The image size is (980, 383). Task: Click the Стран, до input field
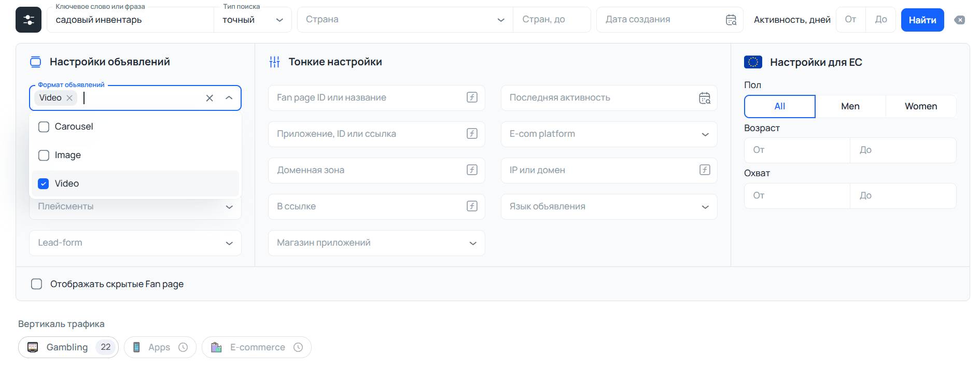(552, 20)
